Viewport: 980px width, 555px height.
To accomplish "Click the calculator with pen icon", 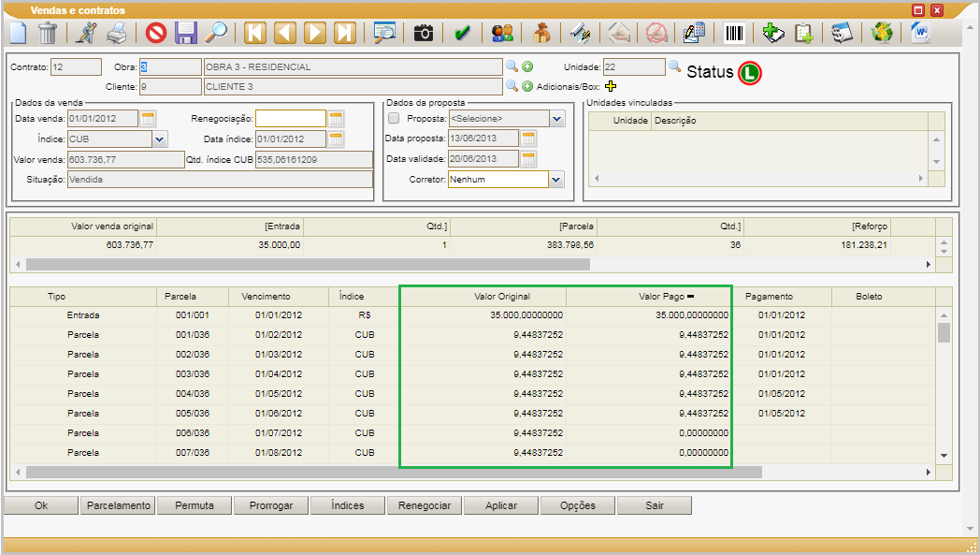I will (695, 33).
